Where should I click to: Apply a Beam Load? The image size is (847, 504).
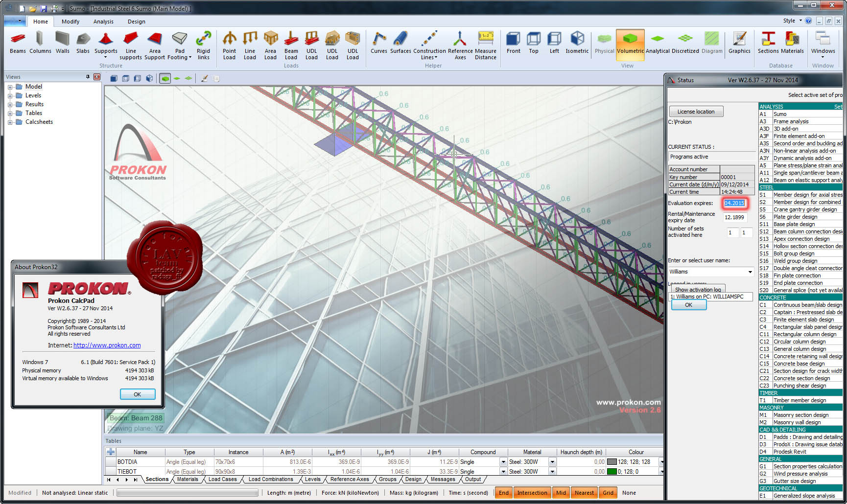coord(291,45)
